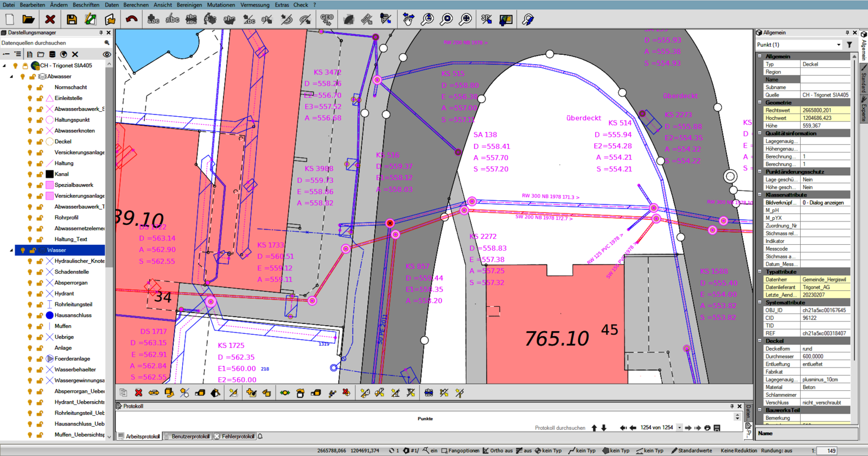Viewport: 868px width, 456px height.
Task: Click the printer icon in Protokoll panel
Action: click(707, 428)
